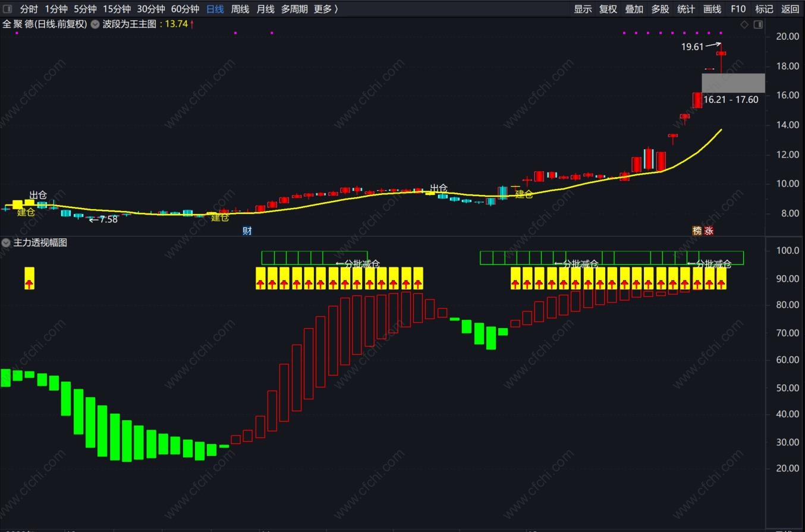Open the 显示 menu
This screenshot has width=805, height=532.
coord(583,9)
